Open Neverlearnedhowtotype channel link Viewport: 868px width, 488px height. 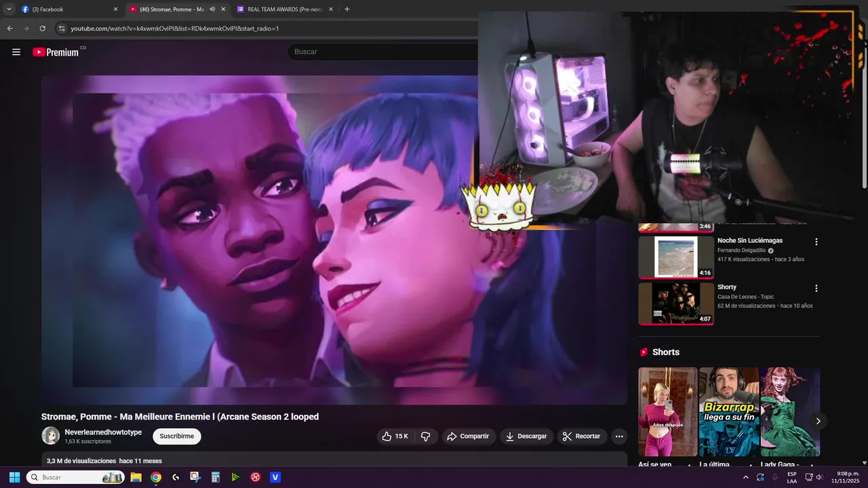click(x=103, y=432)
